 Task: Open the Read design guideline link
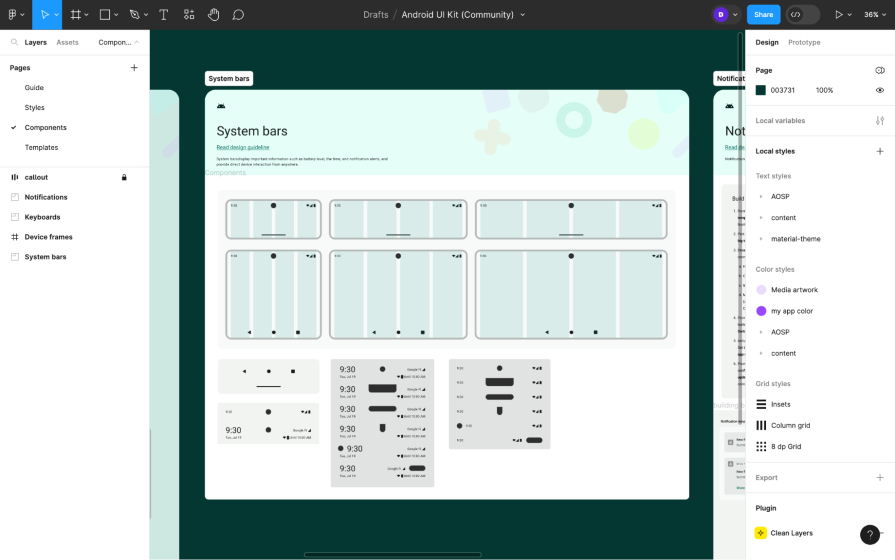pos(242,147)
